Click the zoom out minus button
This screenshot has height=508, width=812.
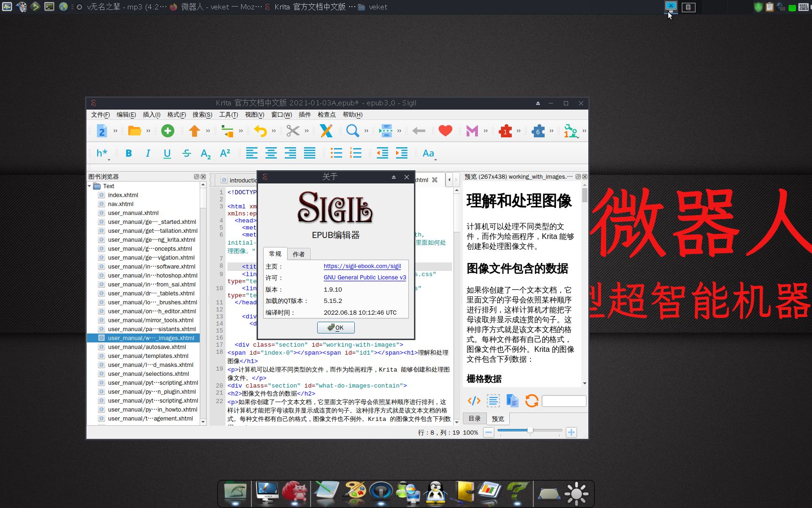(489, 432)
